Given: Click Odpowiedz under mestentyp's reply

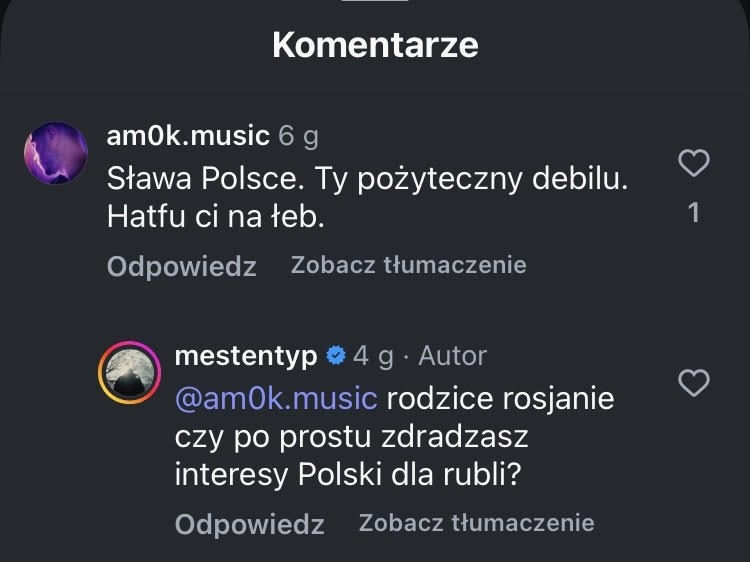Looking at the screenshot, I should point(249,524).
